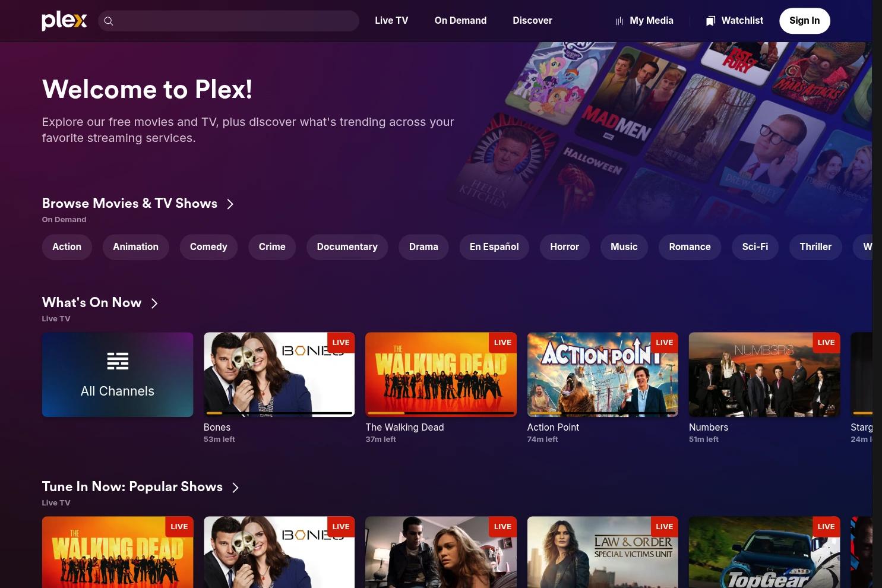
Task: Click the "The Walking Dead" title text
Action: (404, 427)
